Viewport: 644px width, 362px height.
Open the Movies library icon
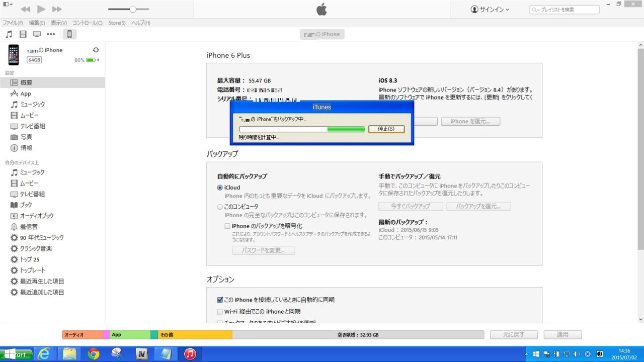tap(23, 34)
